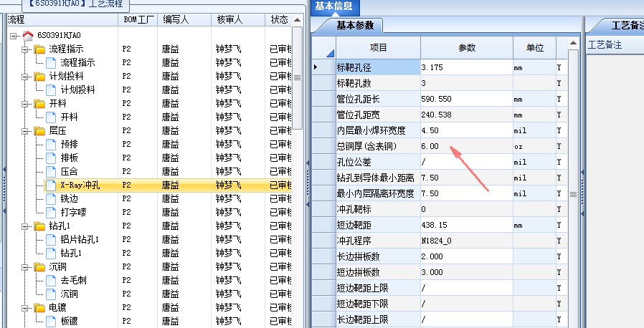Edit the 标靶孔径 value 3.175
This screenshot has width=644, height=328.
coord(467,67)
